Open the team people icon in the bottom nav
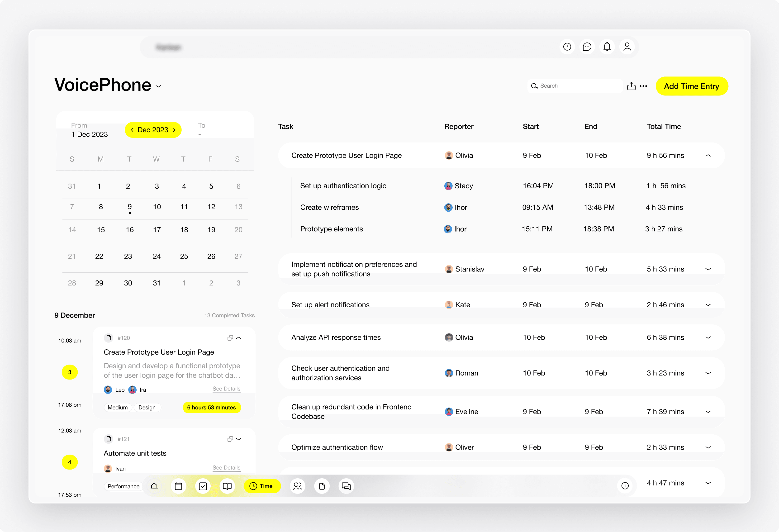The height and width of the screenshot is (532, 779). click(x=297, y=486)
